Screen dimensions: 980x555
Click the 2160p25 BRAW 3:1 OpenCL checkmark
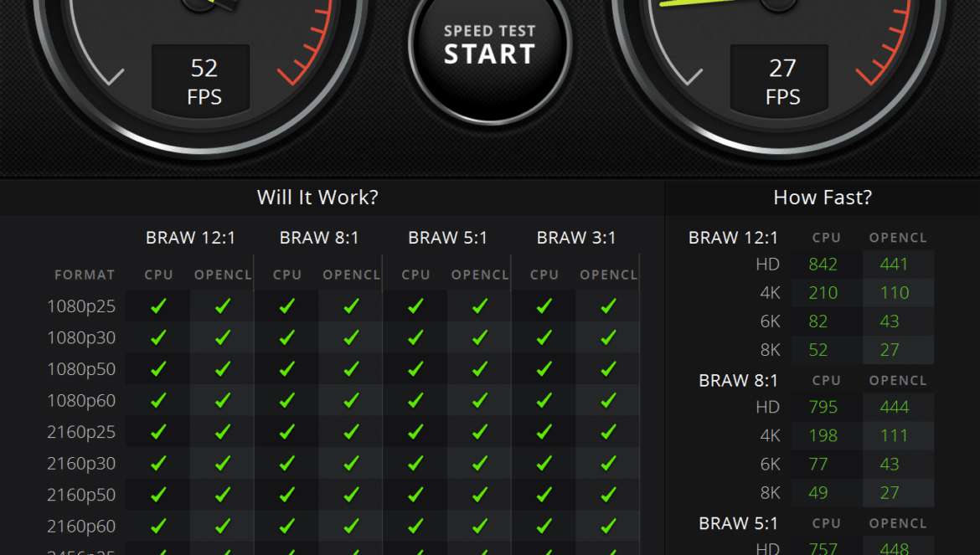(x=608, y=432)
